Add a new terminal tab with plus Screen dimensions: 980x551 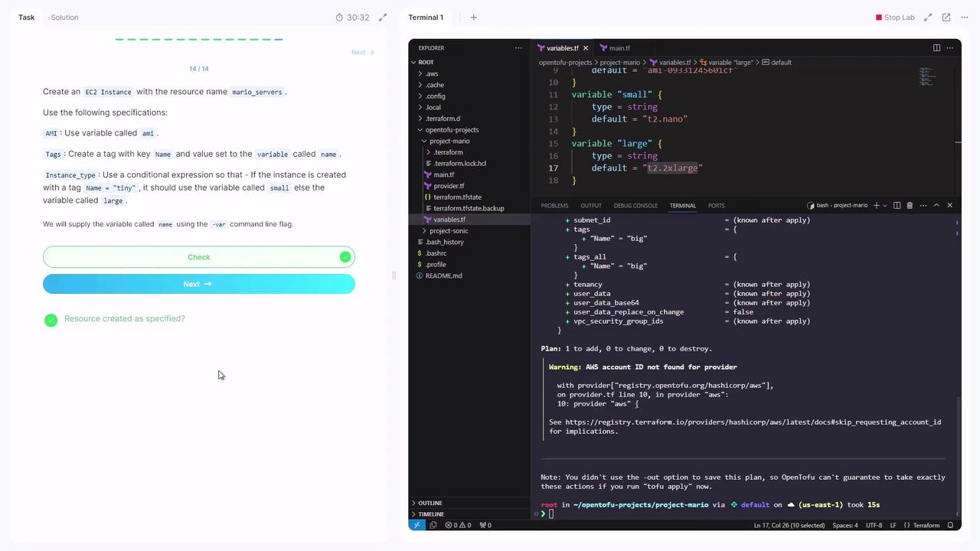pyautogui.click(x=473, y=17)
